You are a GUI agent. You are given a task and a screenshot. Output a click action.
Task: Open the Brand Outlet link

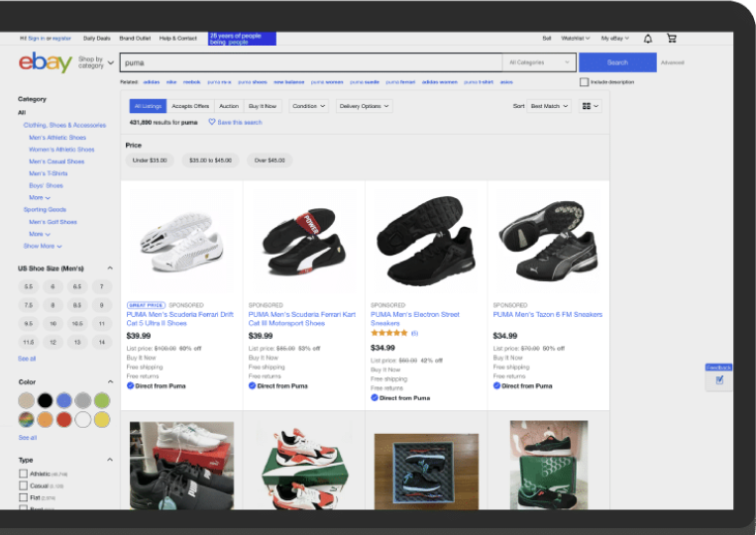tap(135, 38)
